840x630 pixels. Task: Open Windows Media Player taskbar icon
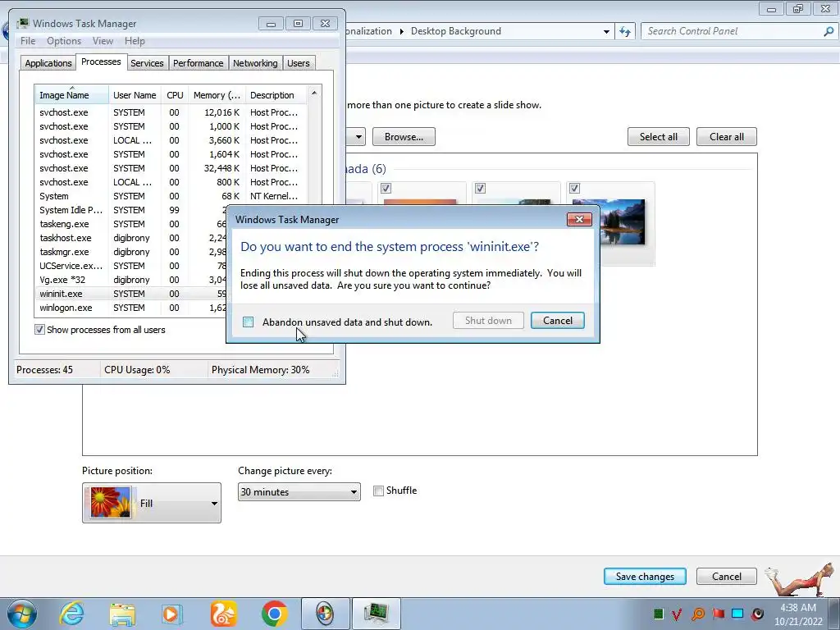172,614
